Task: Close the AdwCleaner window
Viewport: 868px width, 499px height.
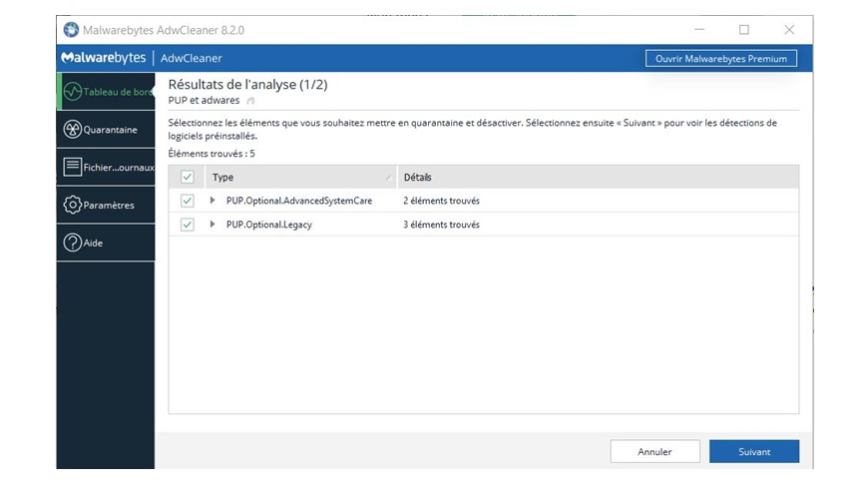Action: [x=789, y=29]
